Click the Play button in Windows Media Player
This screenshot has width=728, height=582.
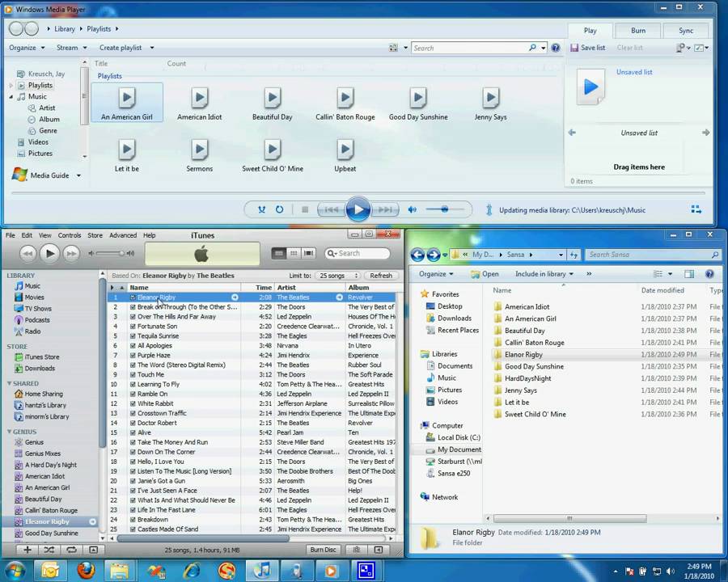pos(358,210)
